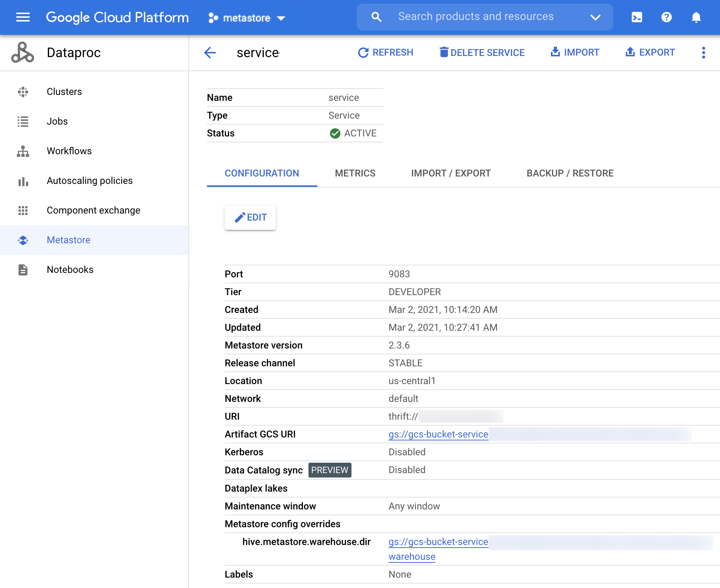Screen dimensions: 720x588
Task: Click the DELETE SERVICE button
Action: 481,52
